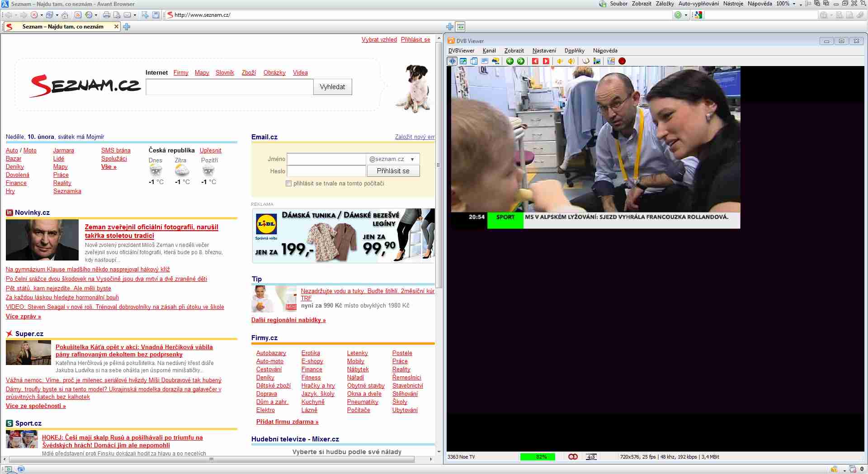Select the Seznam tab in browser
The height and width of the screenshot is (474, 868).
tap(62, 27)
